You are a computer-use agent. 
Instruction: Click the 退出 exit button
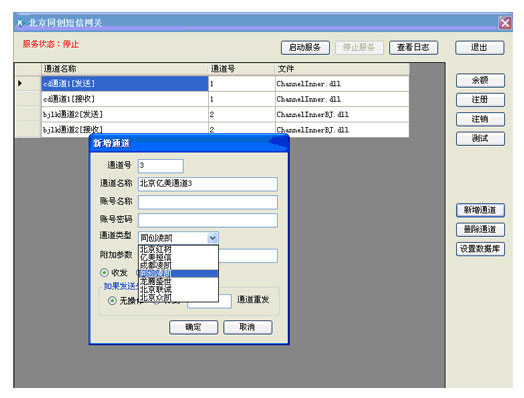[480, 47]
